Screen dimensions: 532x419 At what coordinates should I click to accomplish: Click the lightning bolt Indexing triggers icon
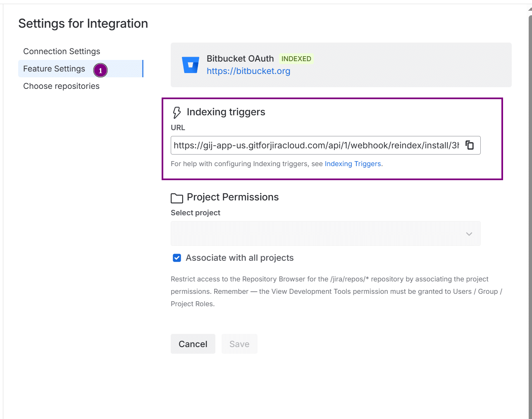coord(177,112)
